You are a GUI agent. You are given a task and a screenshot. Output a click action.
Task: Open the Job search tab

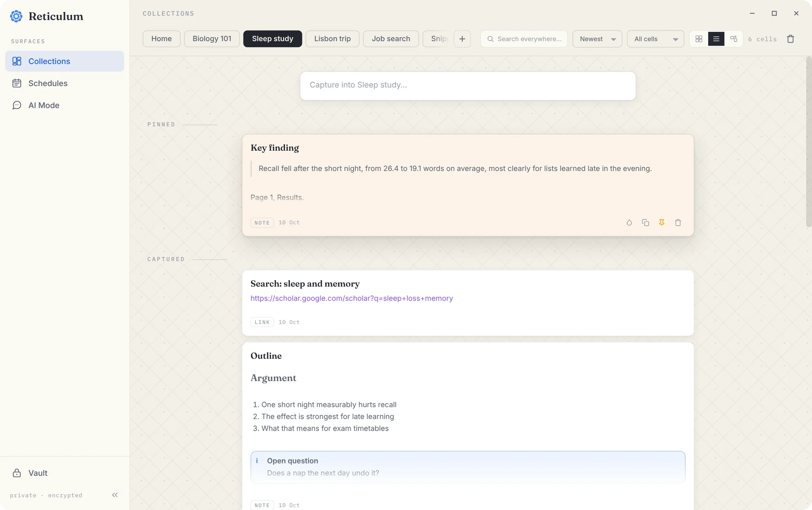coord(391,39)
